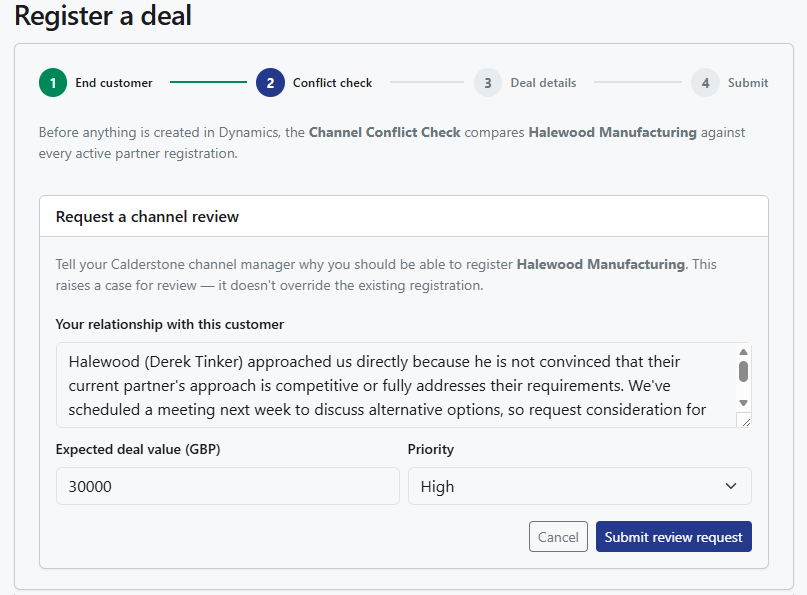Click the step 2 Conflict check circle
The width and height of the screenshot is (807, 595).
(270, 82)
